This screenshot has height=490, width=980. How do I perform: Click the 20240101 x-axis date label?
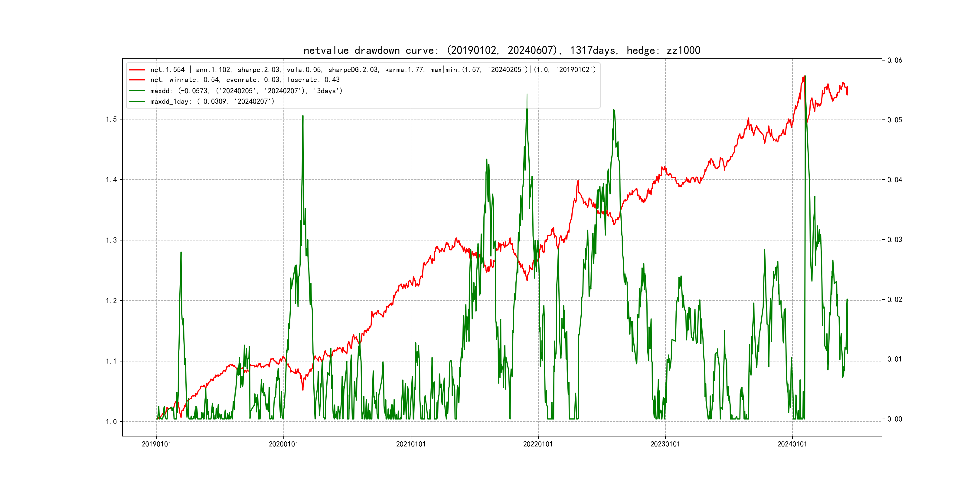(792, 444)
